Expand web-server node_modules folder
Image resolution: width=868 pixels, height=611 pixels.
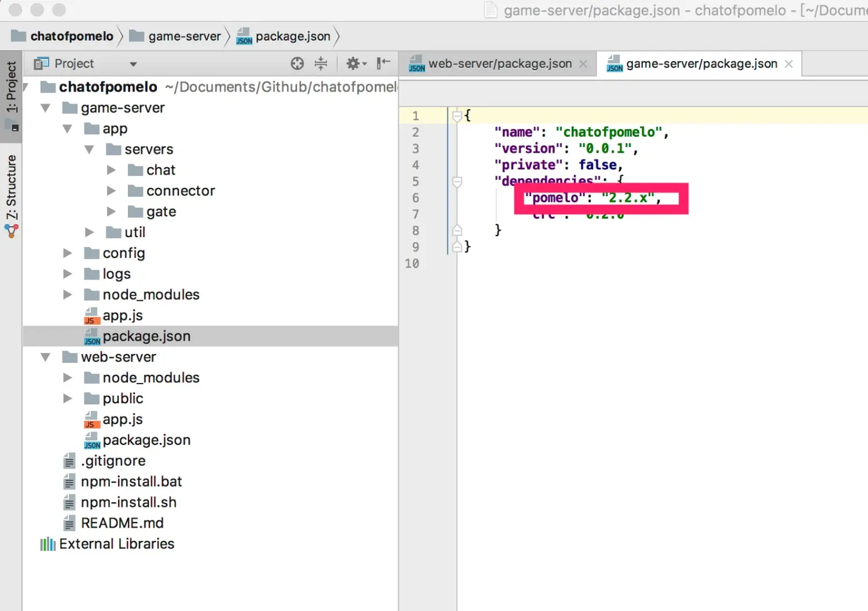[x=68, y=378]
